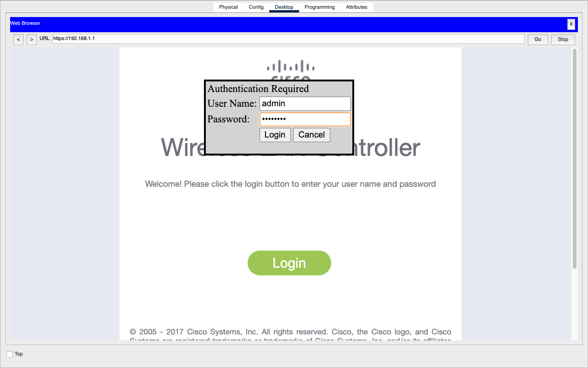Cancel the Authentication Required dialog

311,135
